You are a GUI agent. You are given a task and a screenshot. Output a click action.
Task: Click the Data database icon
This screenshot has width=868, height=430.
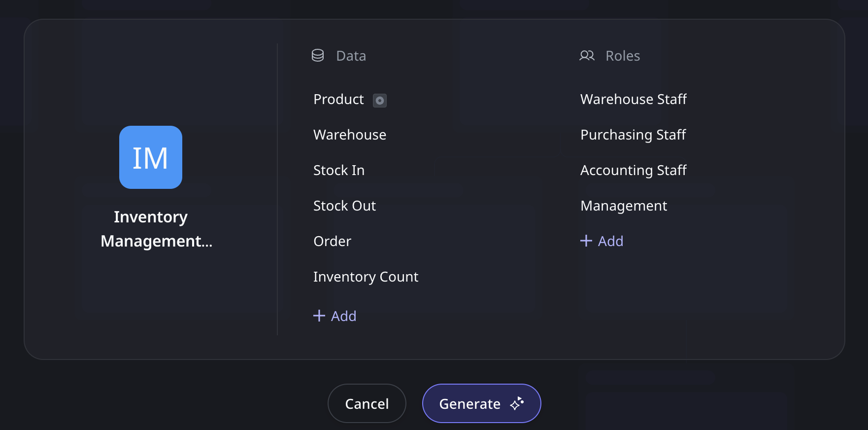(x=318, y=56)
